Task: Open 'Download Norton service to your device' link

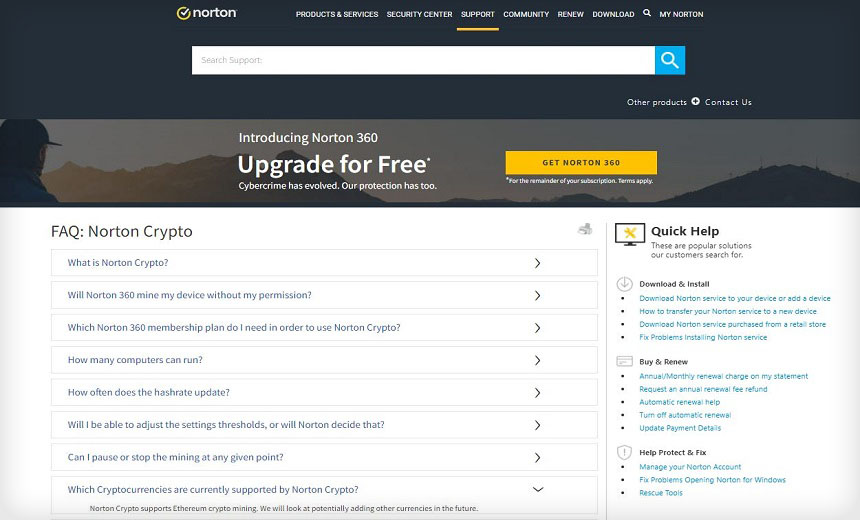Action: click(x=735, y=298)
